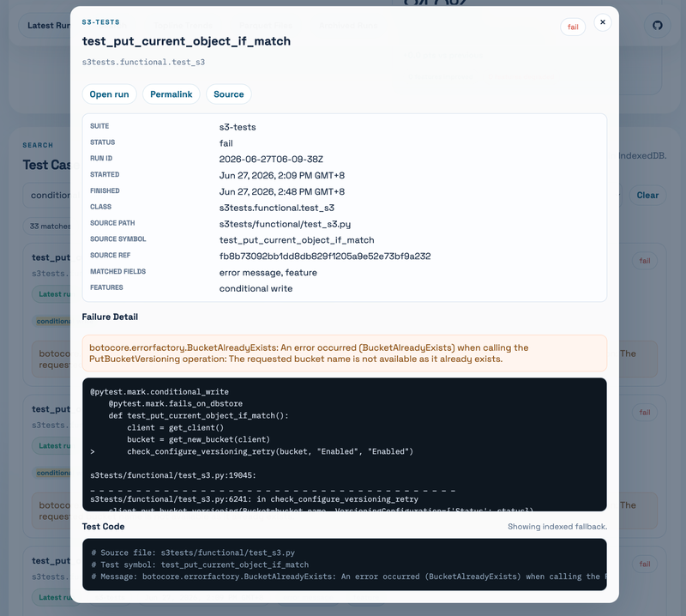Open the Source button
Screen dimensions: 686x616
[x=228, y=94]
